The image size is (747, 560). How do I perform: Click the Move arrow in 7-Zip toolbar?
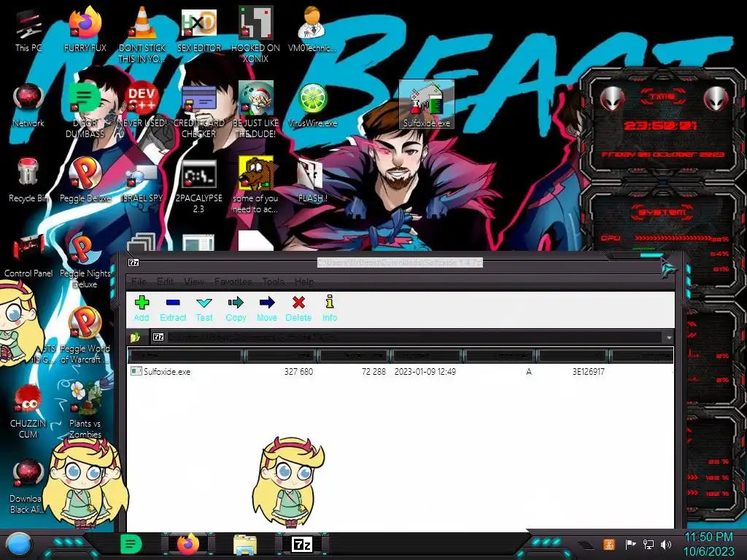pos(267,308)
